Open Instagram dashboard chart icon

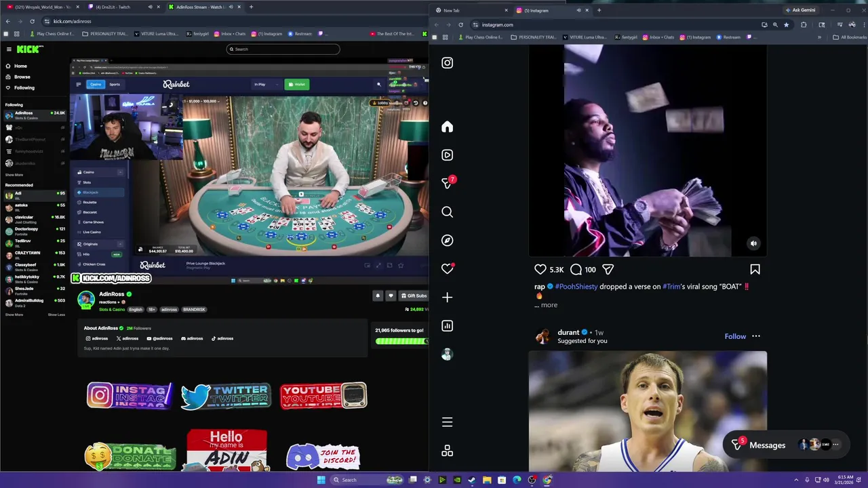click(447, 326)
